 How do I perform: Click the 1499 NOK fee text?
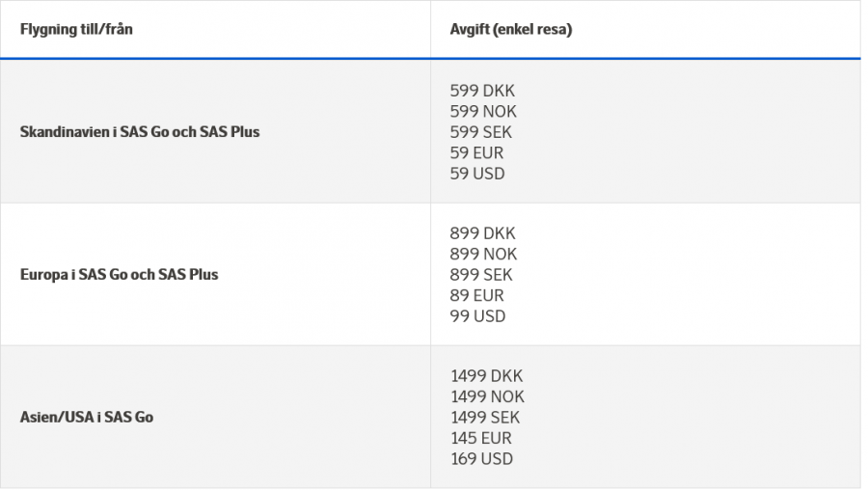(x=487, y=397)
